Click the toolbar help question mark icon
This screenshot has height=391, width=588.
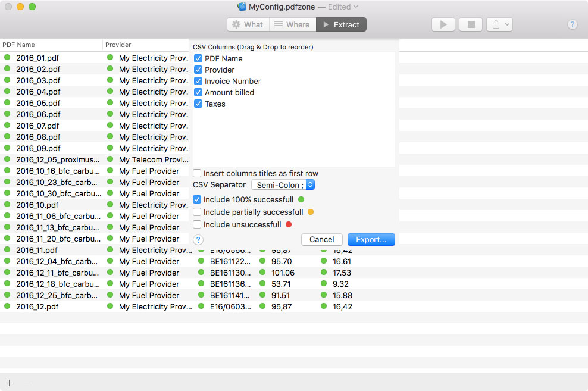click(x=572, y=24)
